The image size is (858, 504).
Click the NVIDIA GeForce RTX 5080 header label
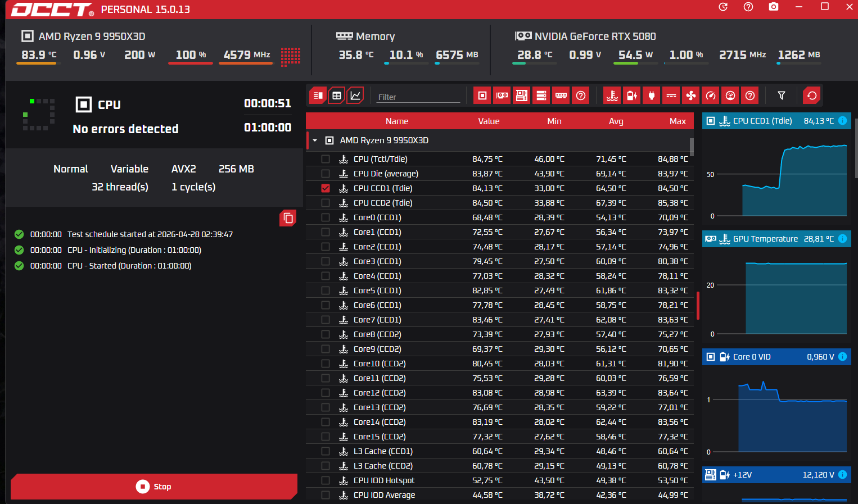point(595,37)
